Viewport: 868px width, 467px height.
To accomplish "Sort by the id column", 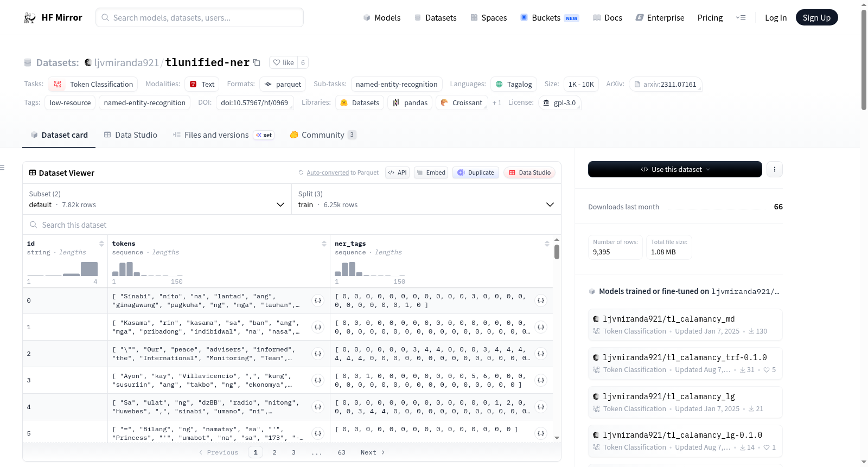I will 101,244.
